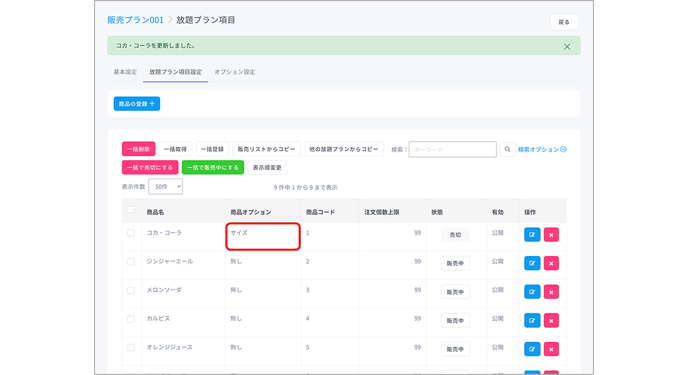Check the コカ・コーラ row checkbox
688x375 pixels.
131,233
